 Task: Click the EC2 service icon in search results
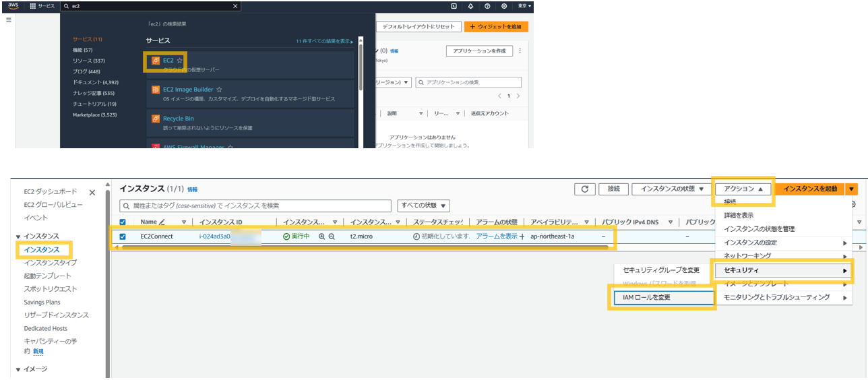156,61
